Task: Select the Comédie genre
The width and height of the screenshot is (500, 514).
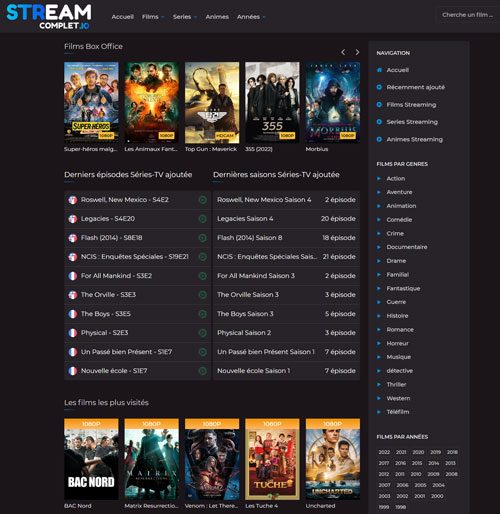Action: click(x=399, y=220)
